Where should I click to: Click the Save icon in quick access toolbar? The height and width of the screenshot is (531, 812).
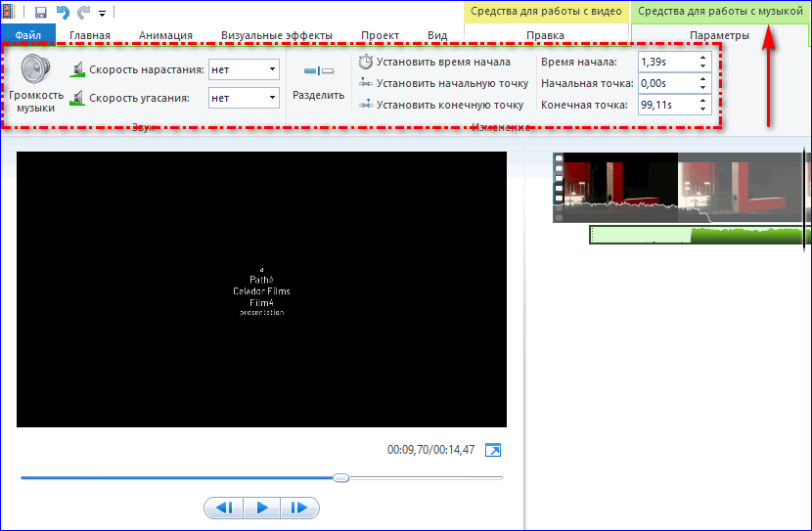pos(40,13)
